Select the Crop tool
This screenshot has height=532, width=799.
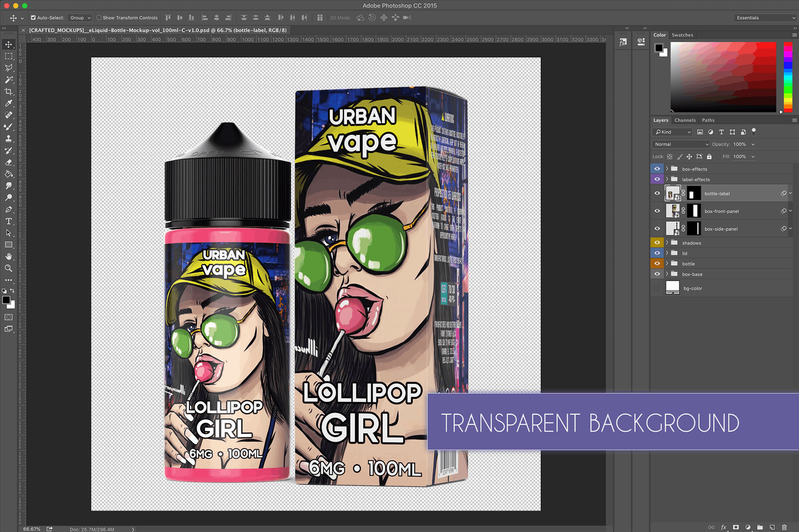pyautogui.click(x=8, y=91)
